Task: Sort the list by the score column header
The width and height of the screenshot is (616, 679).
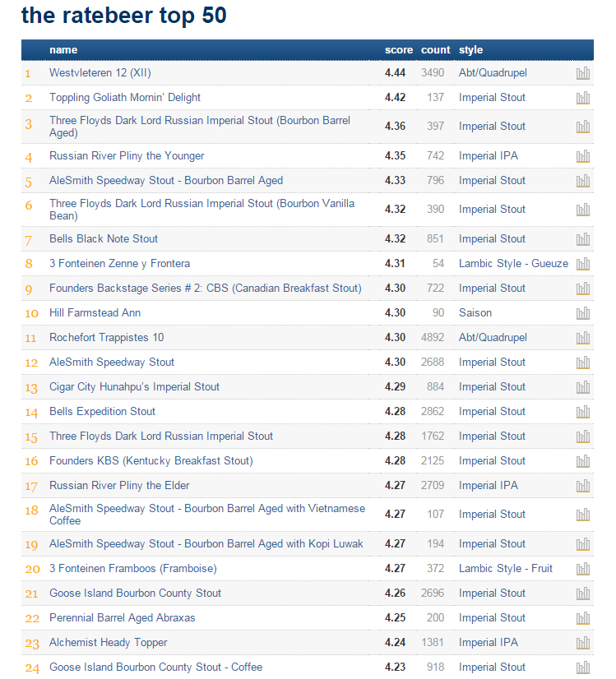Action: click(x=398, y=50)
